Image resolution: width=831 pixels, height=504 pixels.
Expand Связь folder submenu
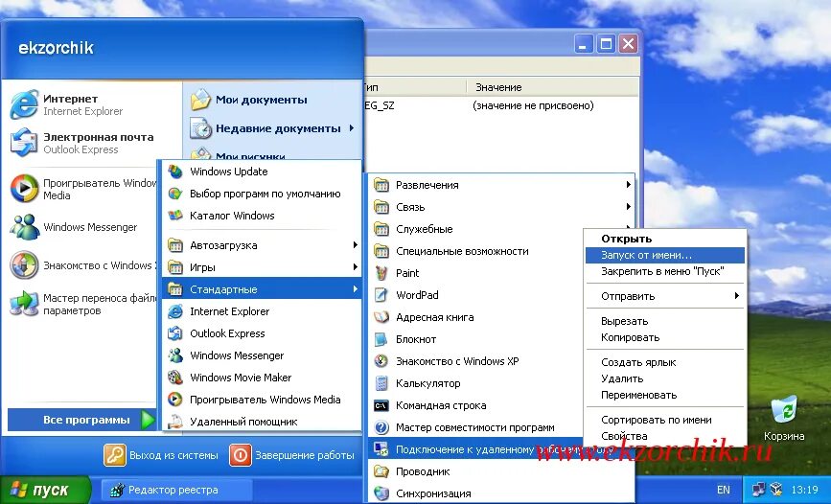[501, 207]
